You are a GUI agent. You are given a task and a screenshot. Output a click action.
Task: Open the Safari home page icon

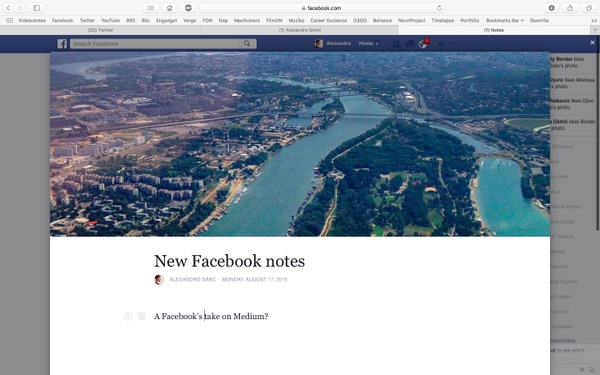[x=169, y=8]
